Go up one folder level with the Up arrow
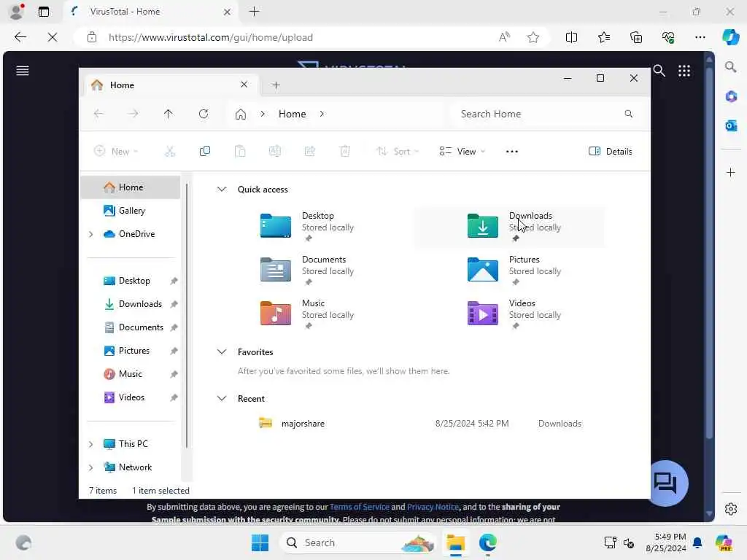Image resolution: width=747 pixels, height=560 pixels. pos(169,114)
